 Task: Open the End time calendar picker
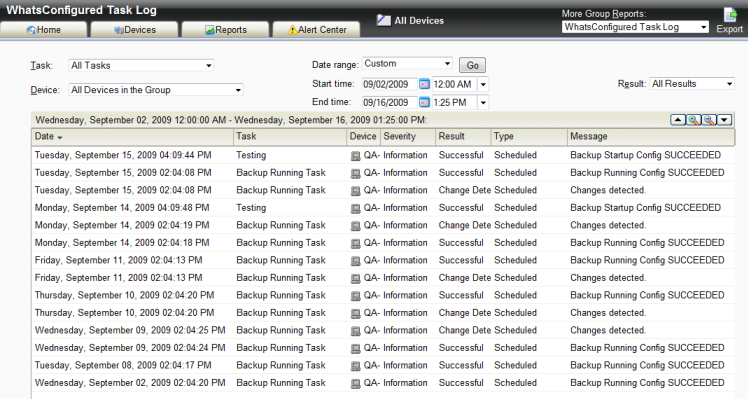point(424,102)
